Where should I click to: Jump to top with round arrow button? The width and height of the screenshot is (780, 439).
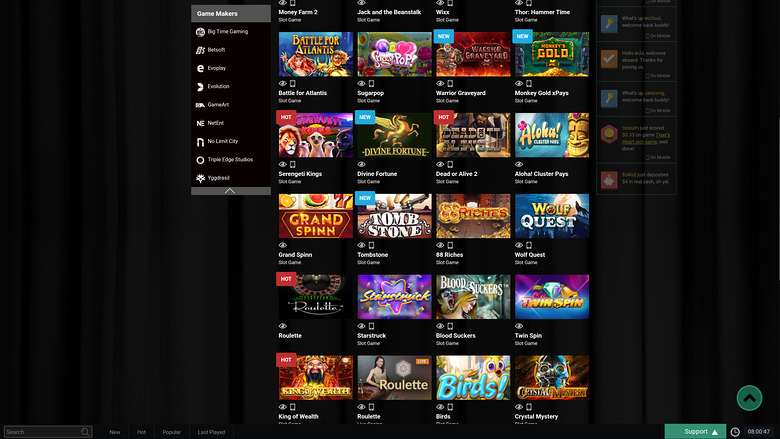click(x=749, y=398)
